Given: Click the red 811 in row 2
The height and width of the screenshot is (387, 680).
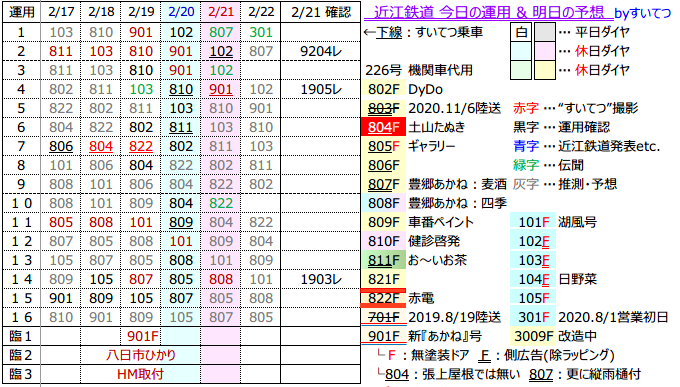Looking at the screenshot, I should [61, 51].
